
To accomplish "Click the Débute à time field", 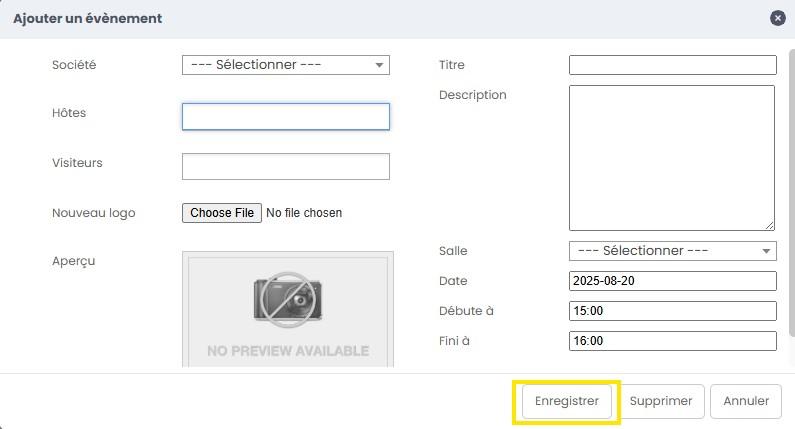I will click(672, 311).
